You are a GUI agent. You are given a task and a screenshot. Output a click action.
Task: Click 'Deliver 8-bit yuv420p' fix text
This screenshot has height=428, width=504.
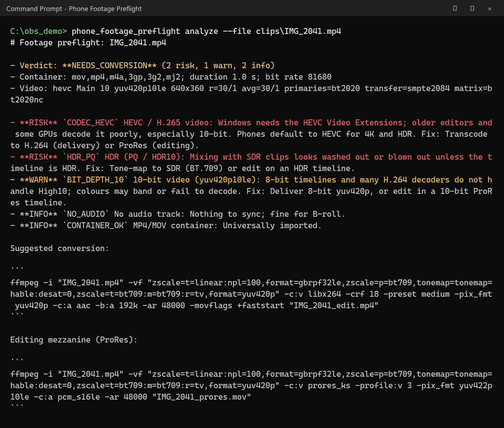click(x=322, y=191)
